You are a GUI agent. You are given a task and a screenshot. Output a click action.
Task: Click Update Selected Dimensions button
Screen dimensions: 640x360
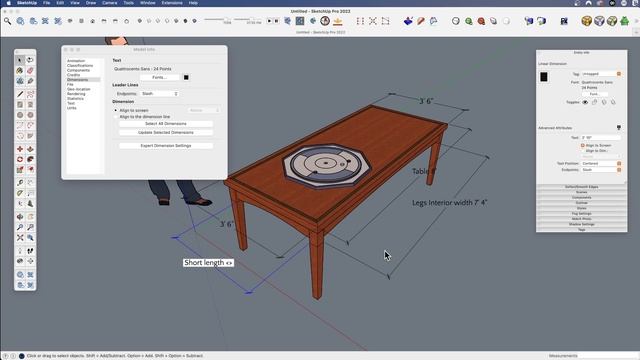click(x=166, y=133)
